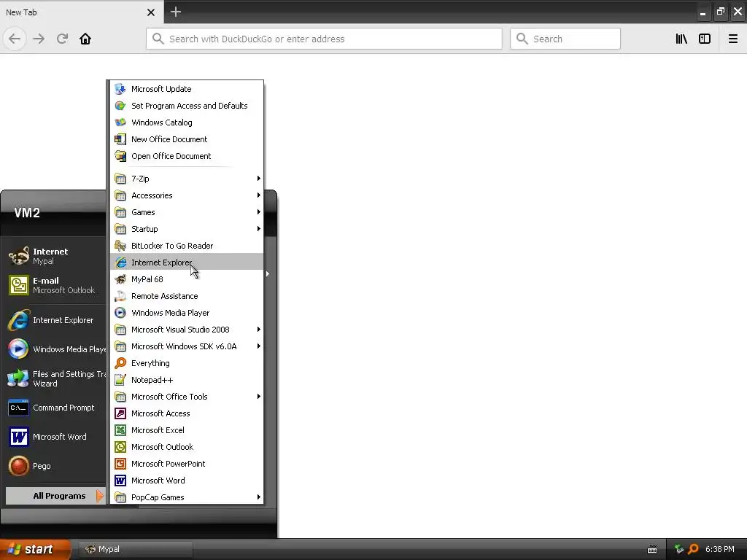Viewport: 747px width, 560px height.
Task: Open Microsoft Word in Start menu left pane
Action: [x=55, y=437]
